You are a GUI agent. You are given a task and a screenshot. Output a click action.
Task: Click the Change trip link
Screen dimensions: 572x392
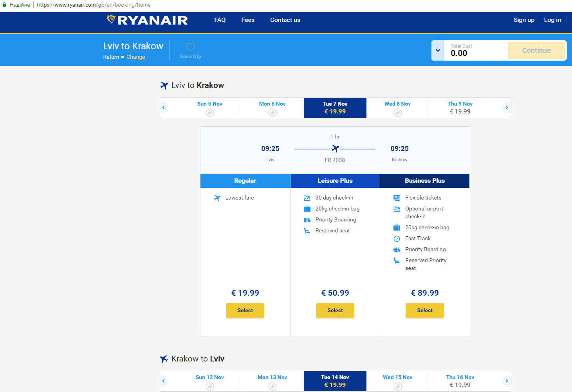(136, 57)
